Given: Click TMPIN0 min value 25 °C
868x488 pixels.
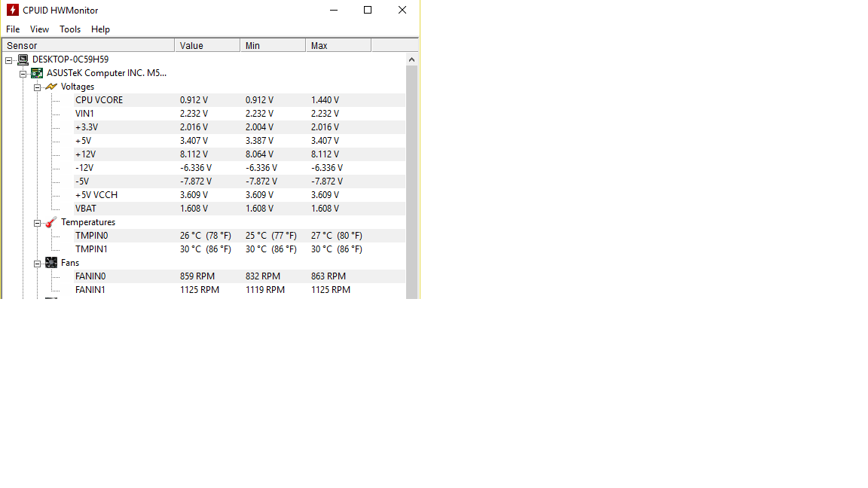Looking at the screenshot, I should pyautogui.click(x=271, y=236).
